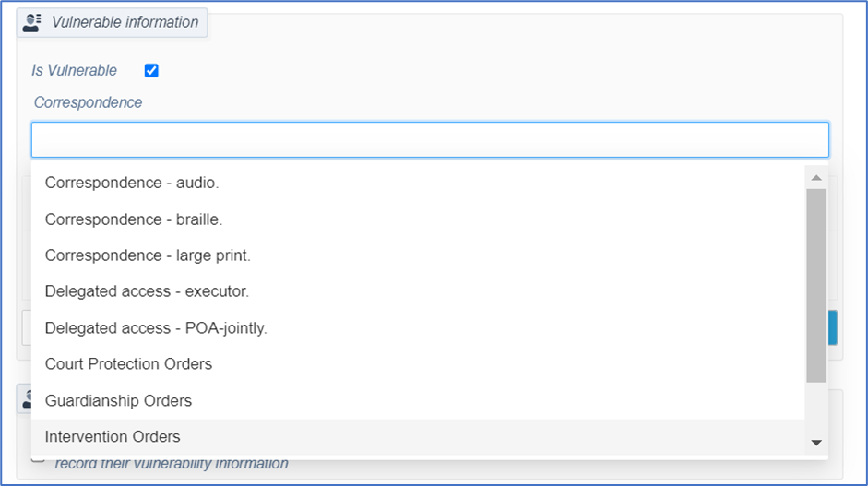This screenshot has height=486, width=868.
Task: Click the Correspondence field label
Action: 89,102
